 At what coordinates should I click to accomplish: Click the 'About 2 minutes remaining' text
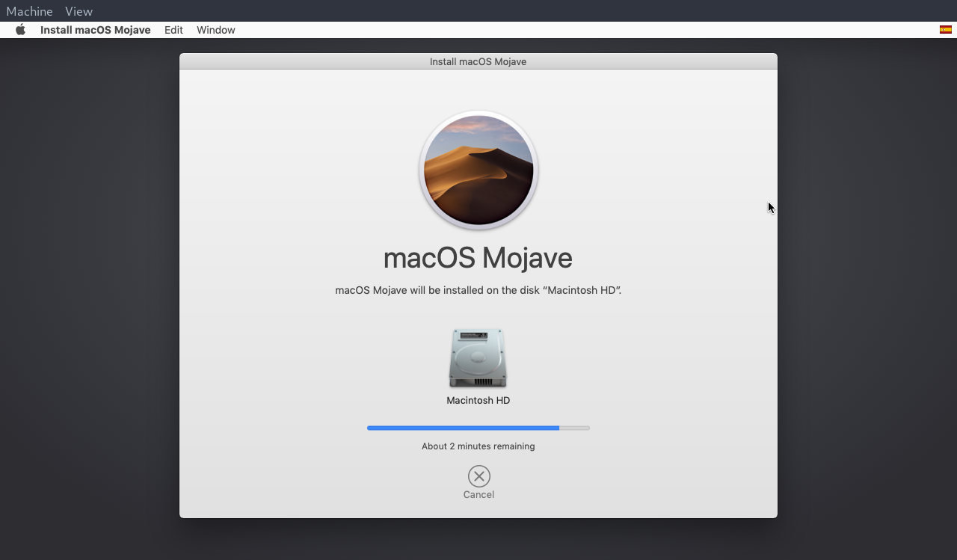click(478, 446)
